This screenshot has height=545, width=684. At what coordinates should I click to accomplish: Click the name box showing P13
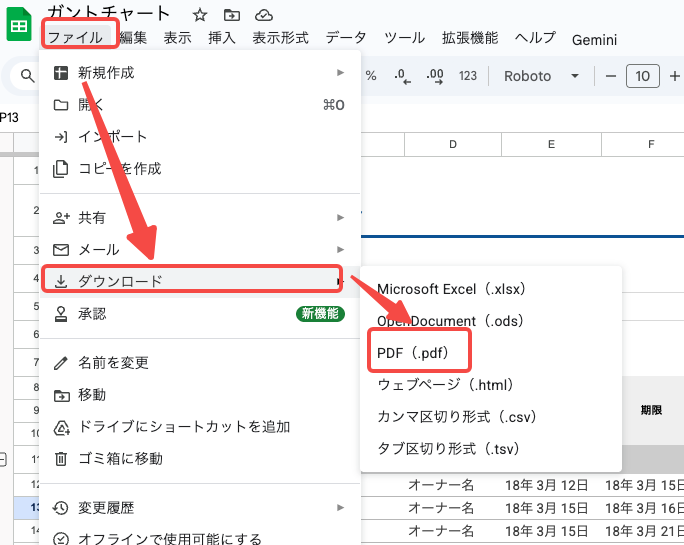point(10,117)
